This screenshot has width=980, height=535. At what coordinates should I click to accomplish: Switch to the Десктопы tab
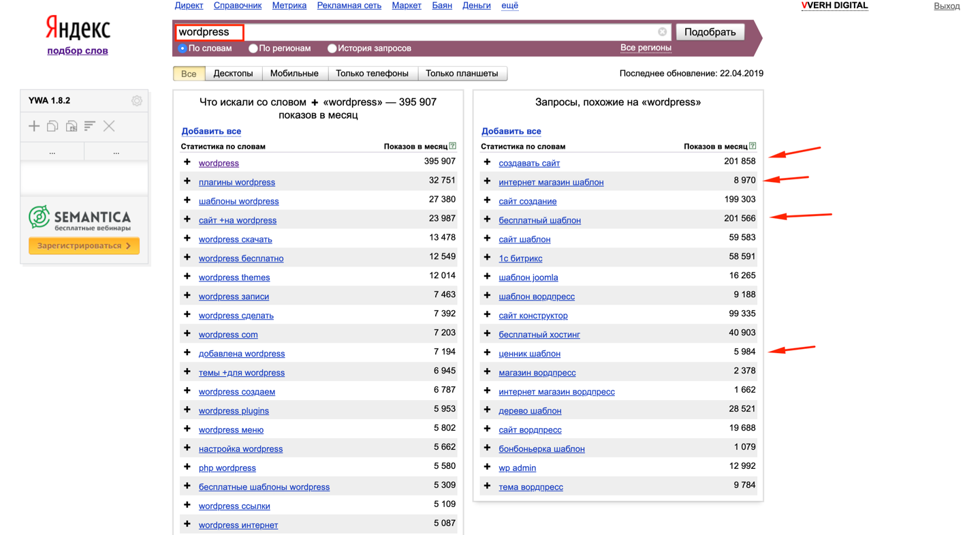[x=233, y=74]
